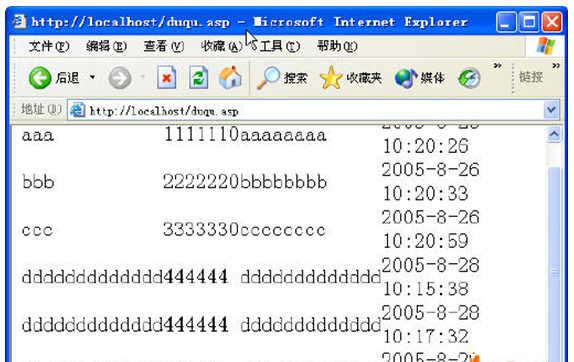Go to the Home page icon
The width and height of the screenshot is (574, 362).
[x=230, y=77]
